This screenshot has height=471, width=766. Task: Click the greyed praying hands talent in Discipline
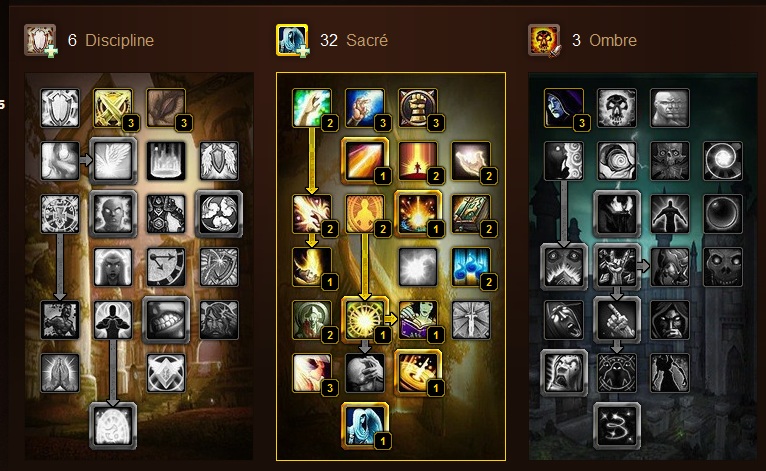[x=60, y=373]
